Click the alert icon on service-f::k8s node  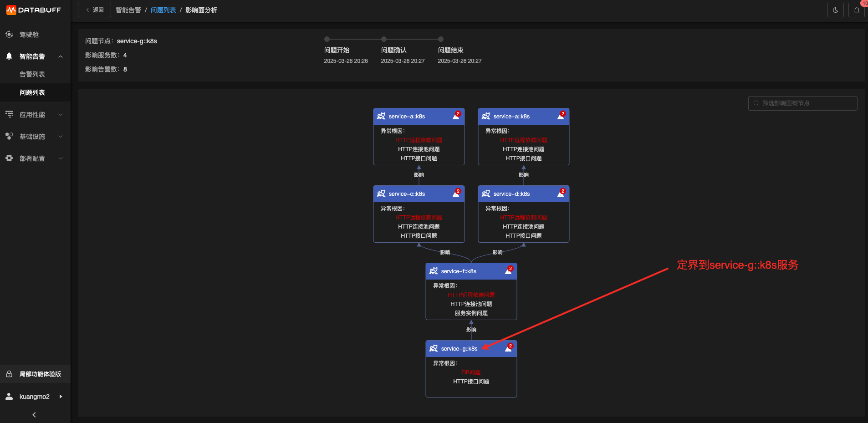pyautogui.click(x=509, y=270)
